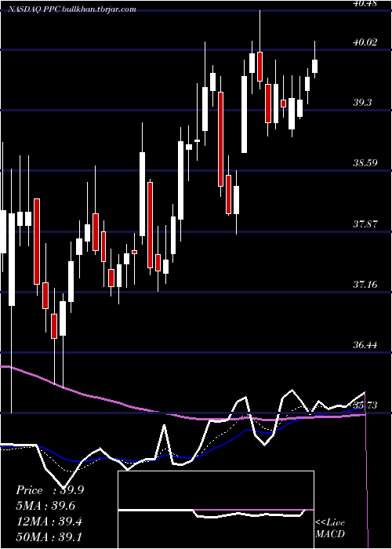Click the 38.59 price axis label
392x549 pixels.
365,163
